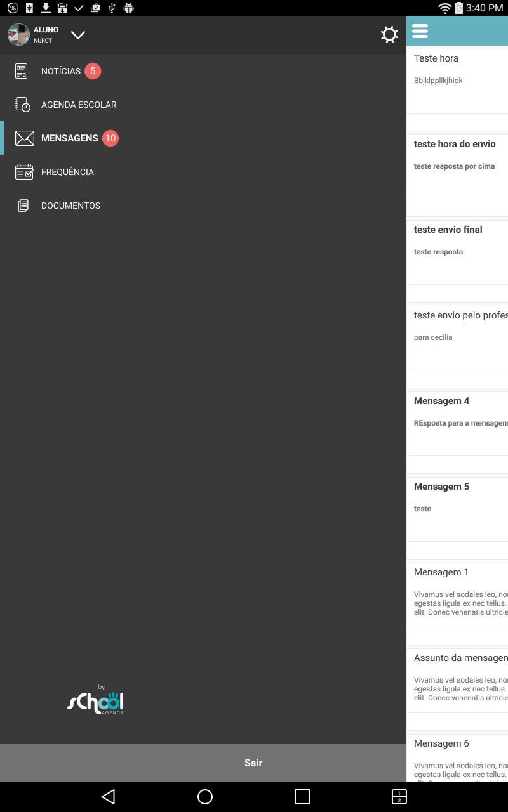The image size is (508, 812).
Task: Open settings via the gear icon
Action: 389,35
